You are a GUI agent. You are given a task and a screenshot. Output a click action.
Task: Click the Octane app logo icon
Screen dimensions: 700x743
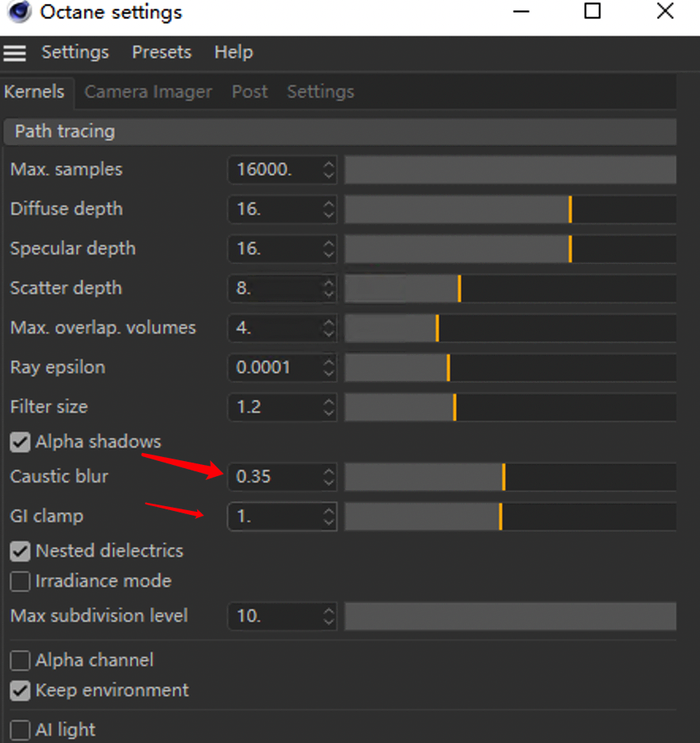coord(20,11)
